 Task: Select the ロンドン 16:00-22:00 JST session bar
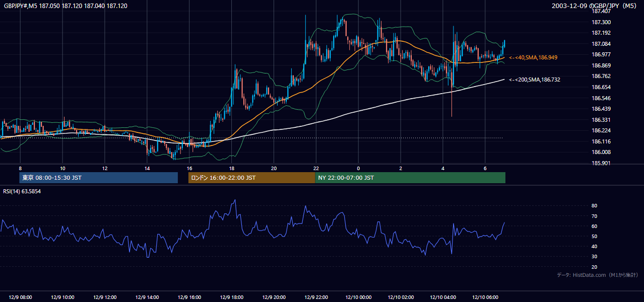(x=251, y=178)
